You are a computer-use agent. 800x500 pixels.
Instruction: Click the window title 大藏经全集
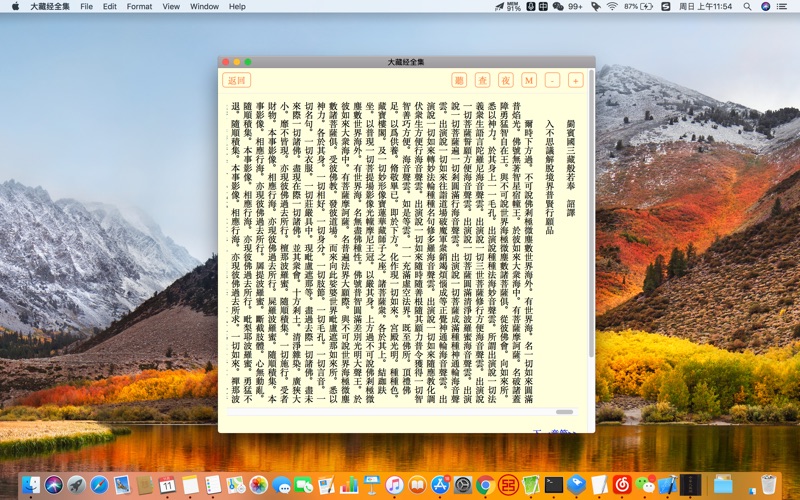(x=406, y=62)
